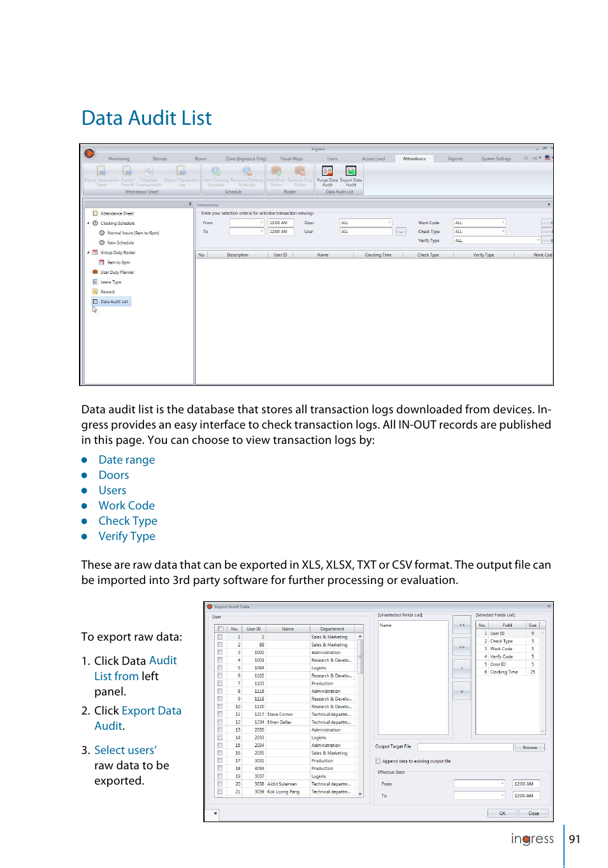This screenshot has width=608, height=868.
Task: Click the Output Target File input field
Action: (465, 747)
